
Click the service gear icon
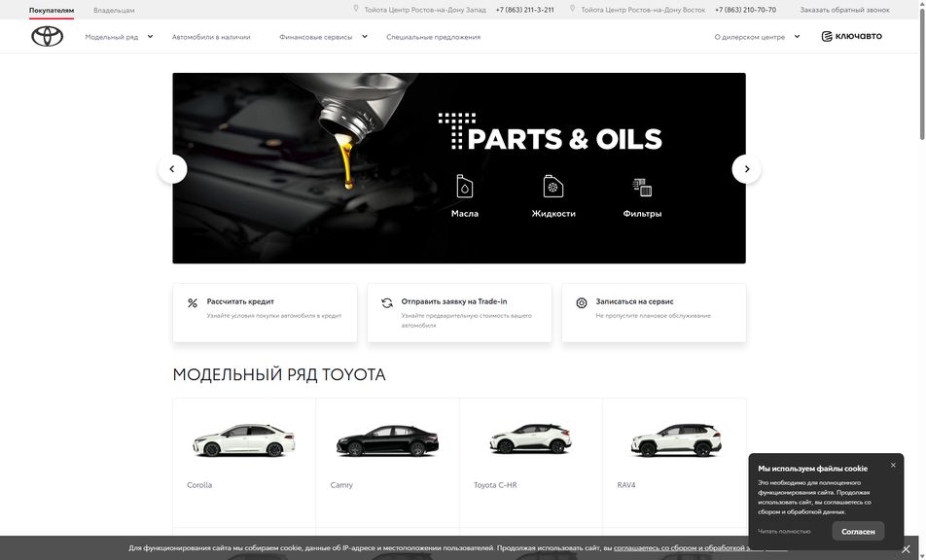click(582, 302)
